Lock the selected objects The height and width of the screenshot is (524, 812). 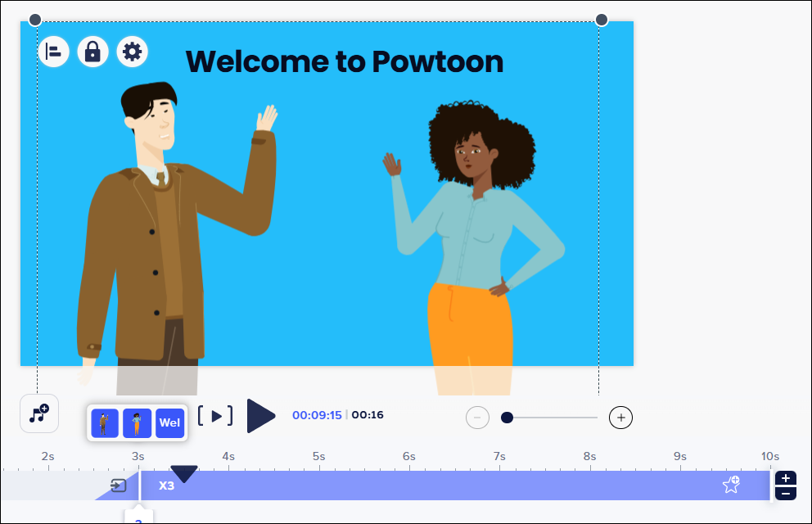pyautogui.click(x=92, y=52)
